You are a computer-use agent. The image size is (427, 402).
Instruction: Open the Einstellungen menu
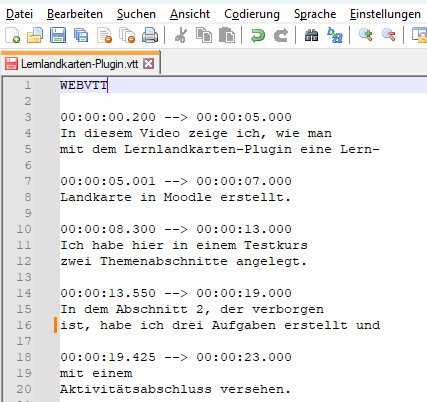tap(385, 14)
